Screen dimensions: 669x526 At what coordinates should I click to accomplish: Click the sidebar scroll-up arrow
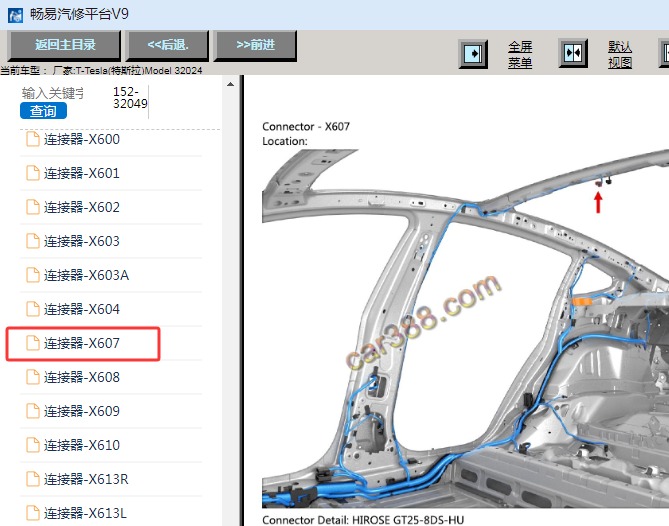pos(230,84)
